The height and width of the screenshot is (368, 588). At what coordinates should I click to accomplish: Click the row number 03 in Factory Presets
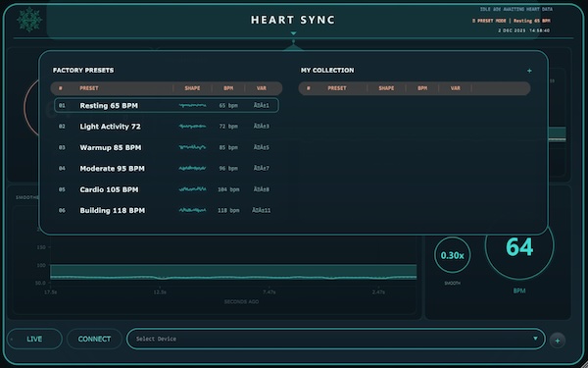62,147
